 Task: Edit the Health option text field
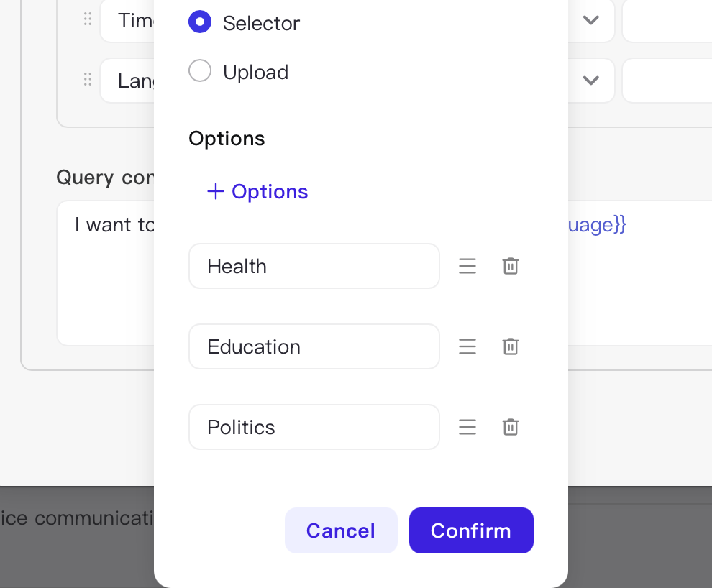point(314,266)
